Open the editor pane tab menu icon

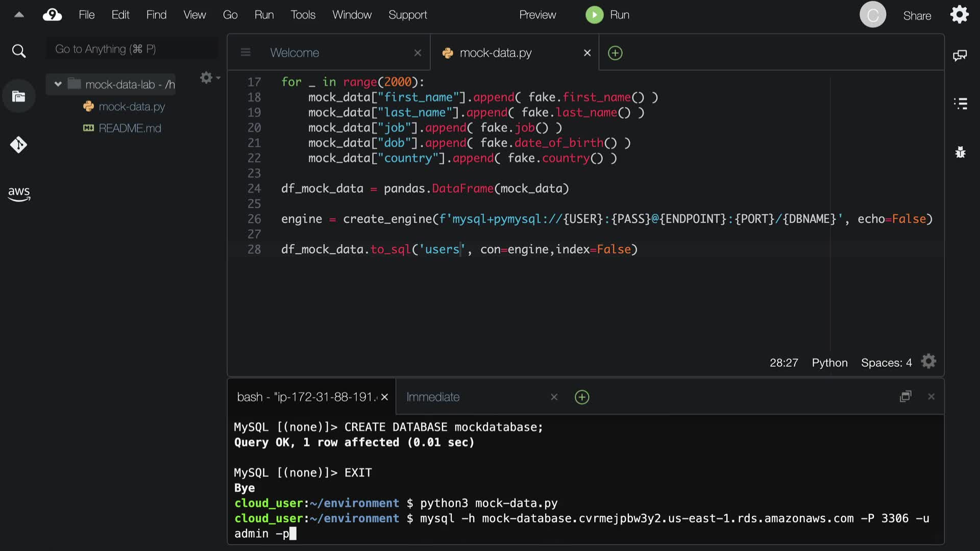[246, 53]
